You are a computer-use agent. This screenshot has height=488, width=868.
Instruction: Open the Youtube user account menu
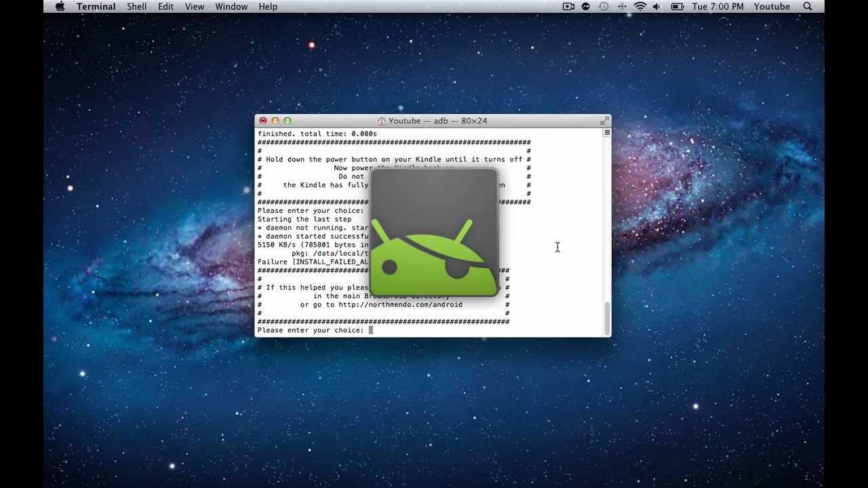(x=772, y=6)
